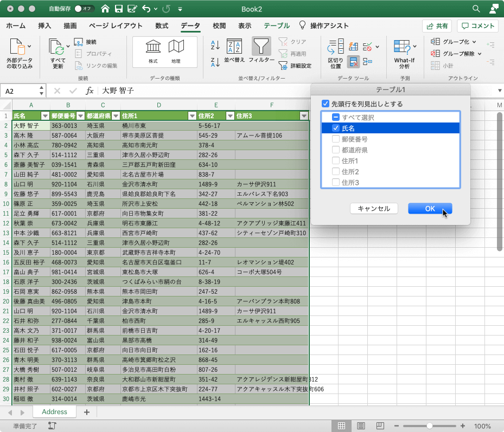504x432 pixels.
Task: Click the Refresh All icon
Action: [56, 47]
